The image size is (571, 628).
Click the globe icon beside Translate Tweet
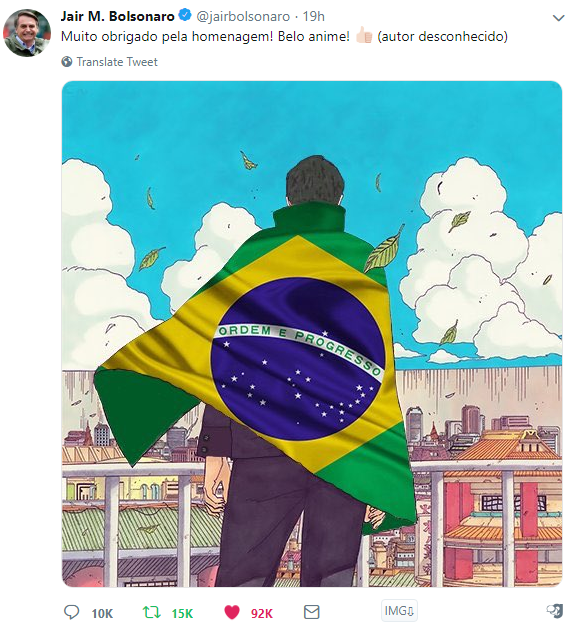click(x=67, y=62)
